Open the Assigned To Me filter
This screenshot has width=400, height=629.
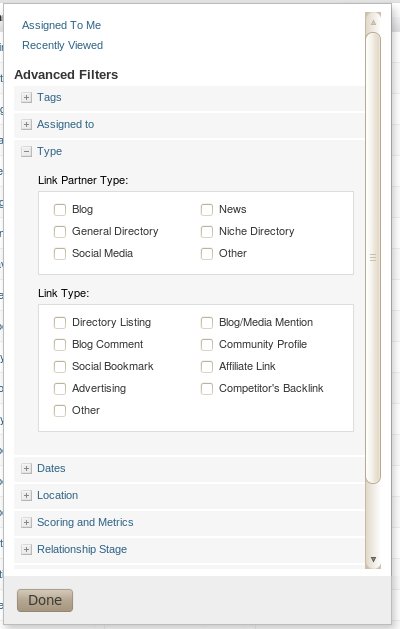click(x=61, y=25)
